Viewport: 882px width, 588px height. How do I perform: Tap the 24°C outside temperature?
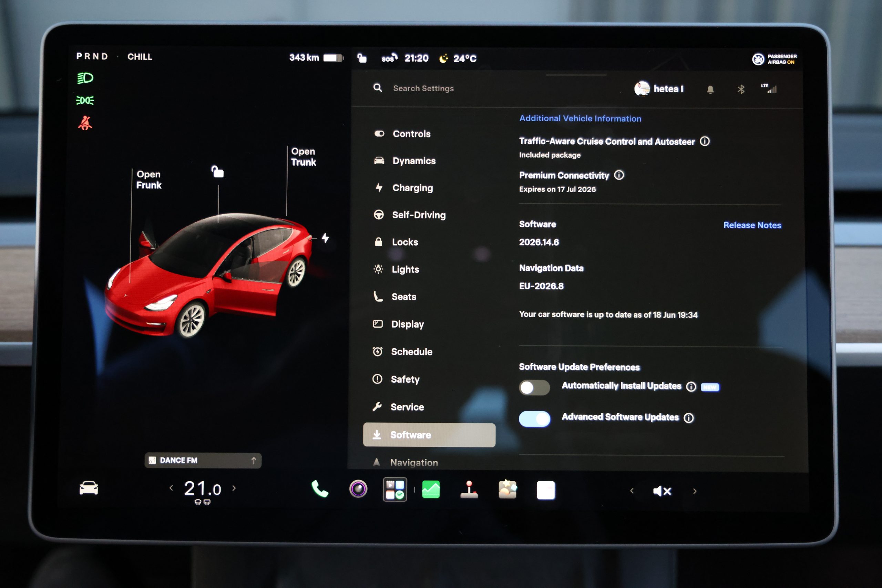(465, 59)
